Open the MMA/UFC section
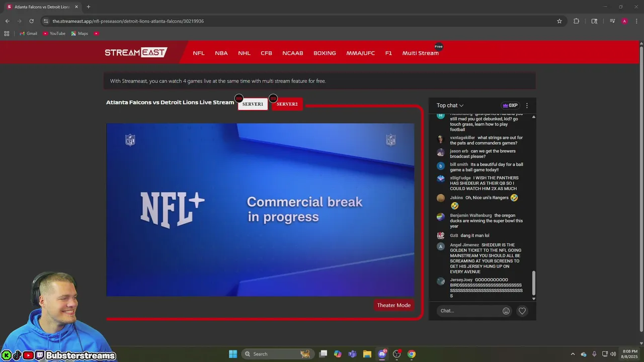 click(x=360, y=53)
